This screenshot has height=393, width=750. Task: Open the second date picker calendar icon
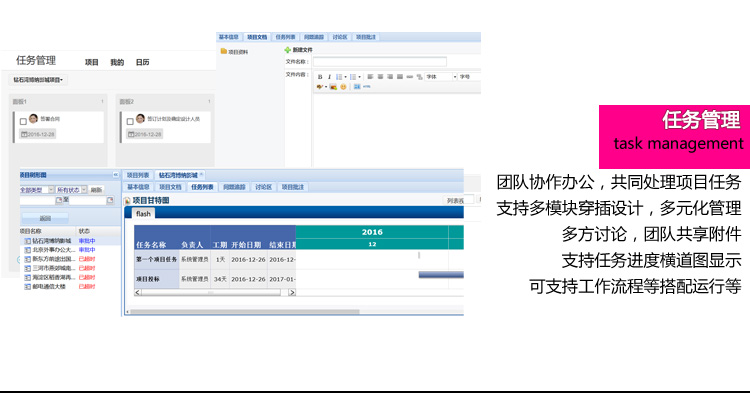pyautogui.click(x=110, y=200)
